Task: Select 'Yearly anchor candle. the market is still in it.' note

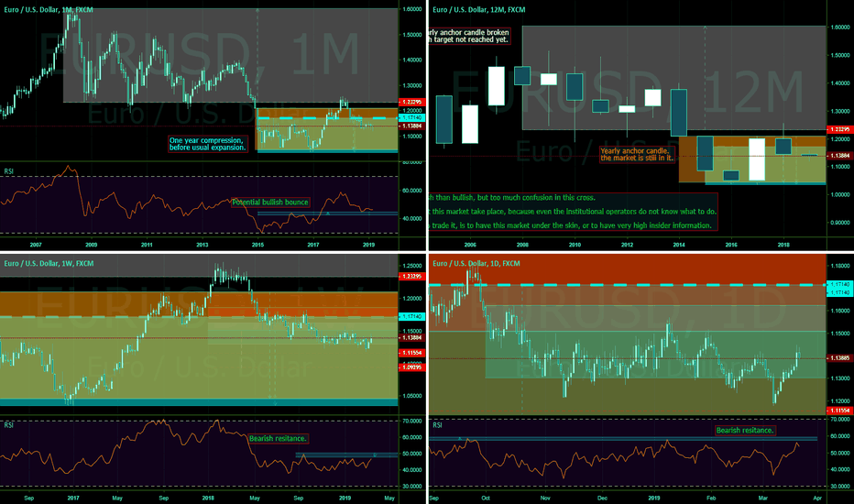Action: [637, 155]
